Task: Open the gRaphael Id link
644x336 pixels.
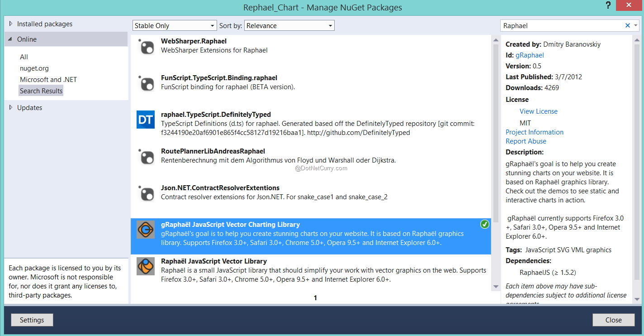Action: (530, 55)
